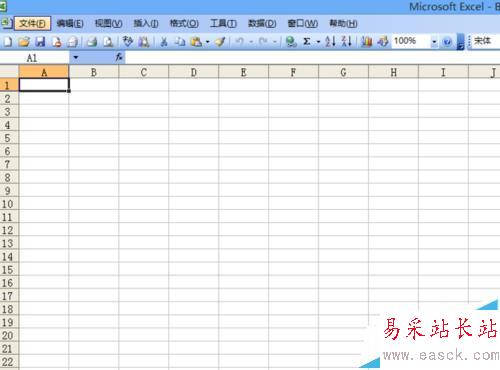The width and height of the screenshot is (500, 370).
Task: Select cell H12 in the worksheet
Action: tap(394, 230)
